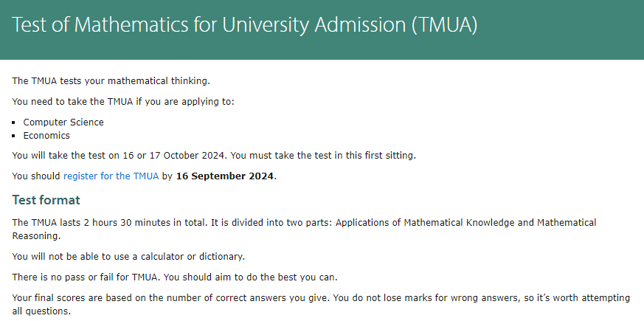Viewport: 644px width, 321px height.
Task: Click the register for the TMUA link
Action: tap(111, 176)
